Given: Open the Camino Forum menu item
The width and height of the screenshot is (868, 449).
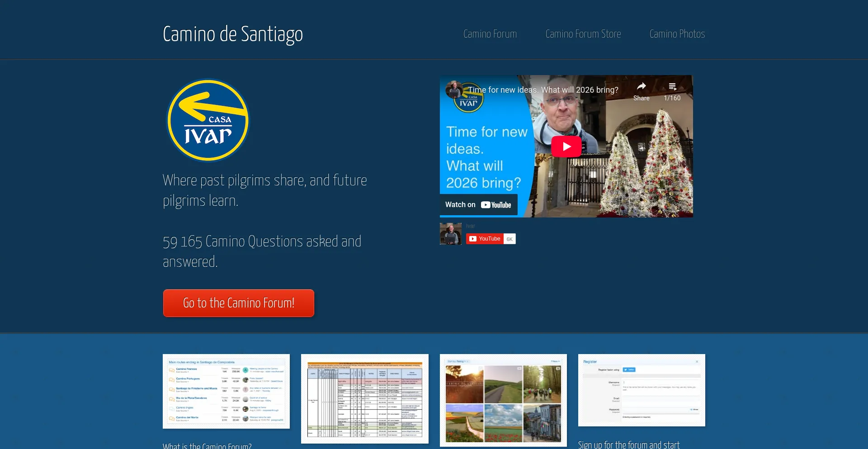Looking at the screenshot, I should coord(490,33).
